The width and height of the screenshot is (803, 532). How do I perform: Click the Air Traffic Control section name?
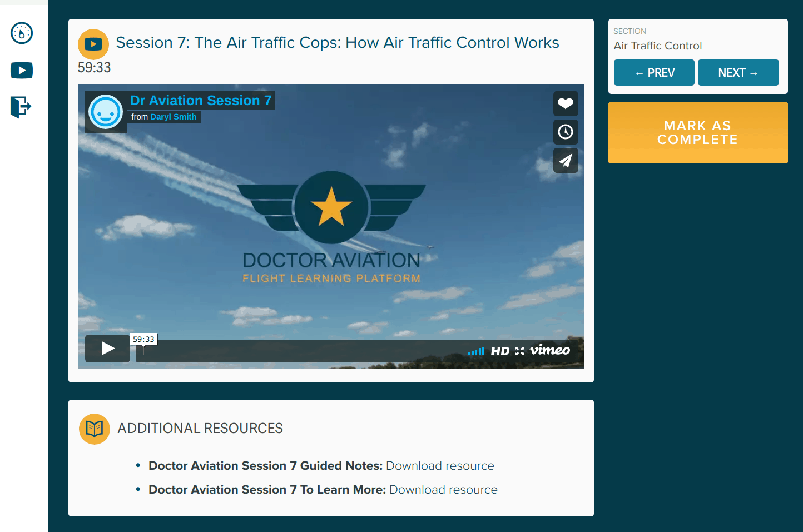[658, 46]
